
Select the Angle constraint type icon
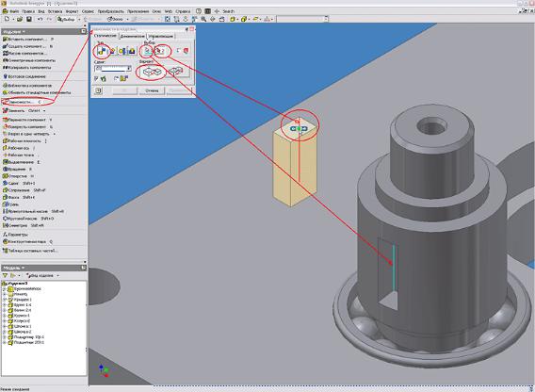(111, 51)
